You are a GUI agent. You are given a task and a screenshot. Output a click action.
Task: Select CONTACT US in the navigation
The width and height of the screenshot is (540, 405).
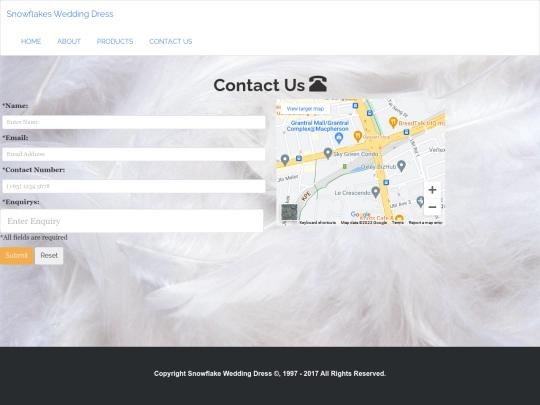(170, 41)
